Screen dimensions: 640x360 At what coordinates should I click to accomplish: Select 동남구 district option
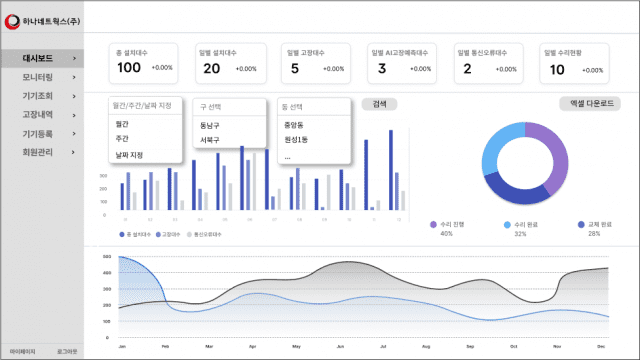tap(210, 125)
